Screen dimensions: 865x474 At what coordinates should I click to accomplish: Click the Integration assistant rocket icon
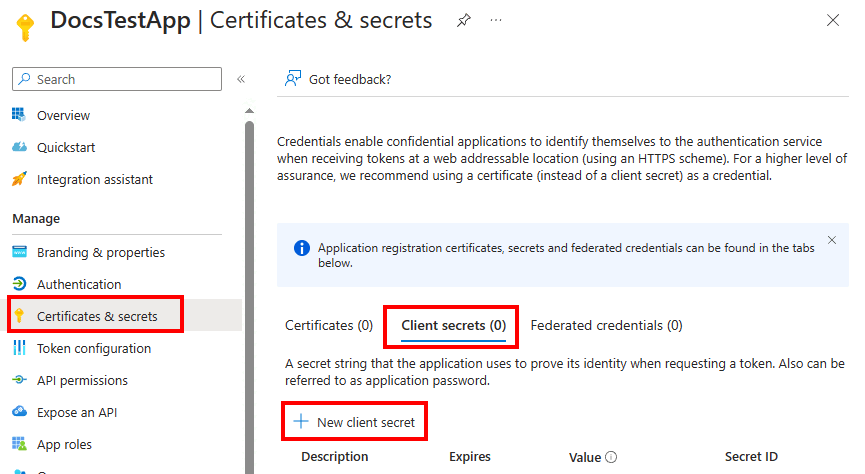pyautogui.click(x=19, y=179)
